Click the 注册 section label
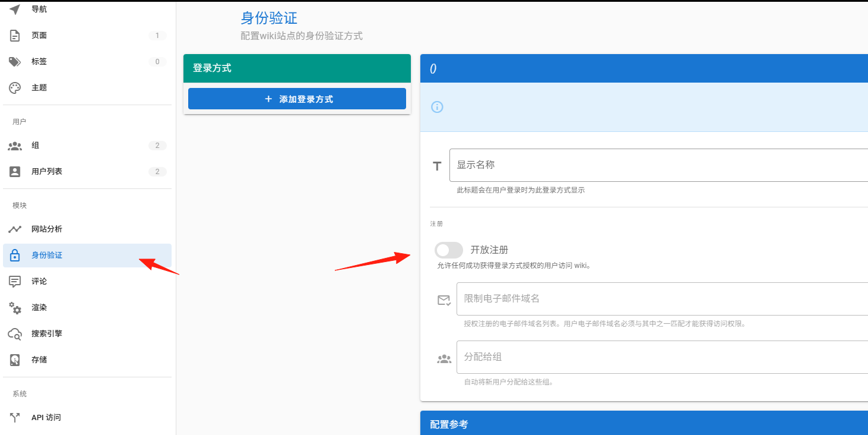868x435 pixels. pyautogui.click(x=436, y=224)
